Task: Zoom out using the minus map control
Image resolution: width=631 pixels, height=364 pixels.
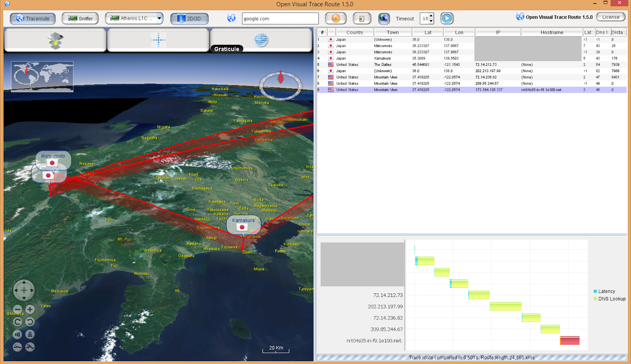Action: coord(17,309)
